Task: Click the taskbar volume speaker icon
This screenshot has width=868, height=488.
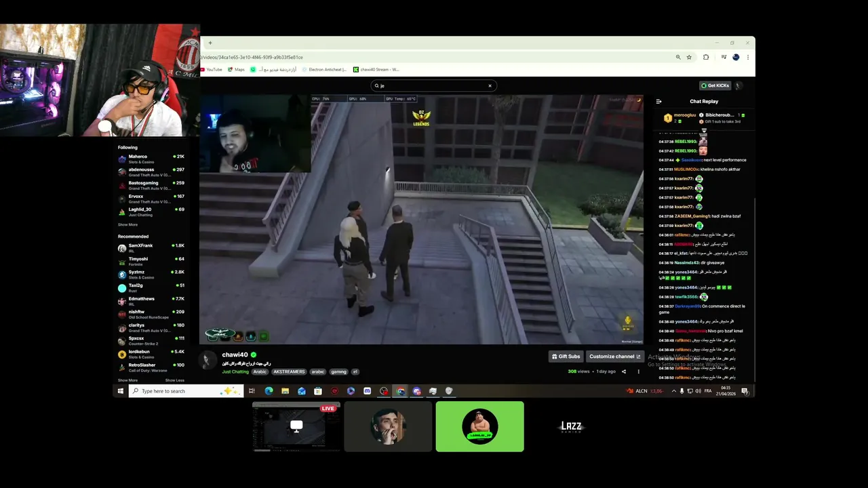Action: 698,391
